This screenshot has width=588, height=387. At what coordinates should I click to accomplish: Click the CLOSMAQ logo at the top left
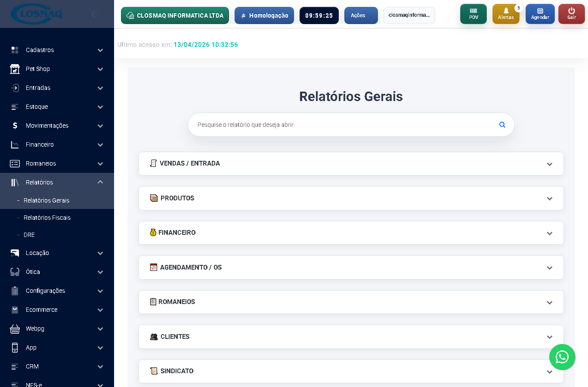[37, 13]
